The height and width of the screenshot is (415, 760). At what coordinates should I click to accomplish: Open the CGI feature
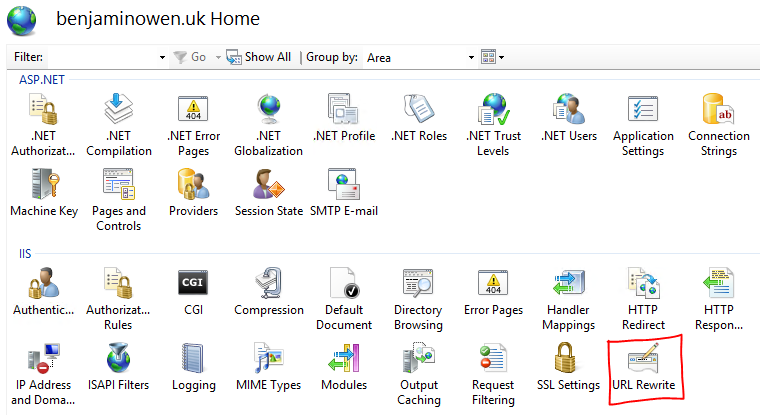click(x=193, y=292)
